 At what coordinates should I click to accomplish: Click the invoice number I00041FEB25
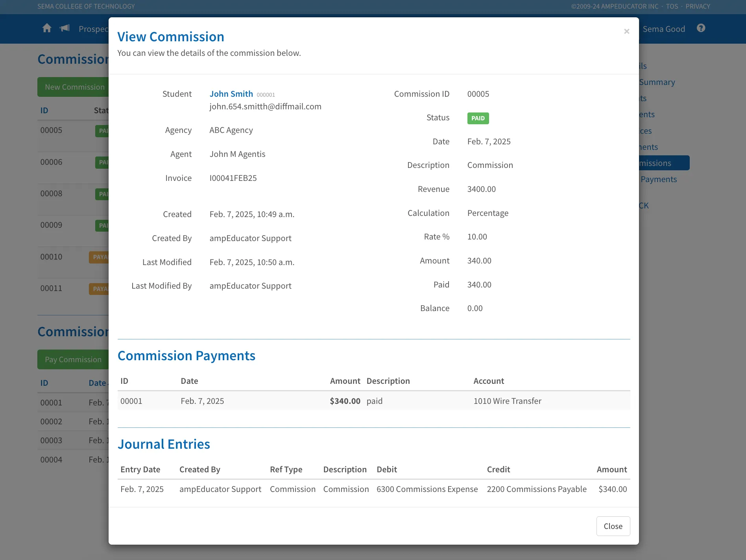point(233,178)
